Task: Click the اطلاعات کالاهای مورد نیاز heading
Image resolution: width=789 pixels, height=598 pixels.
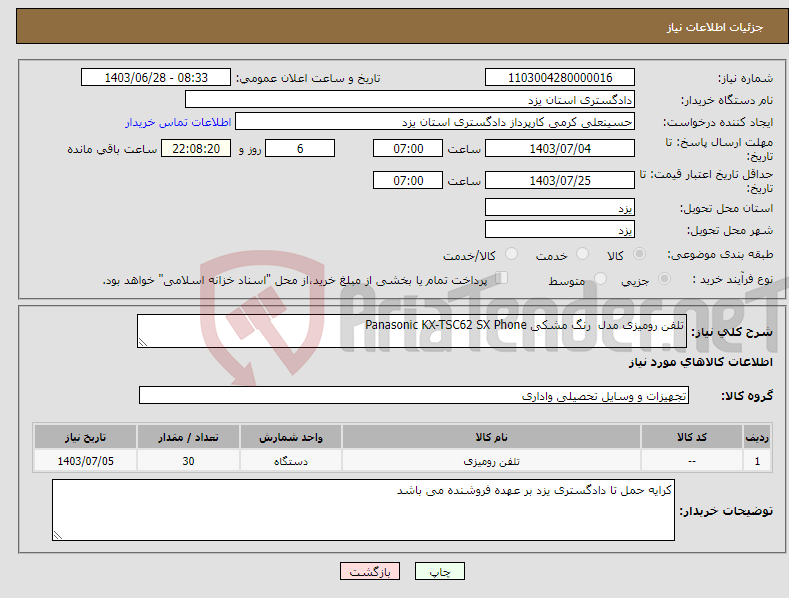Action: coord(700,362)
